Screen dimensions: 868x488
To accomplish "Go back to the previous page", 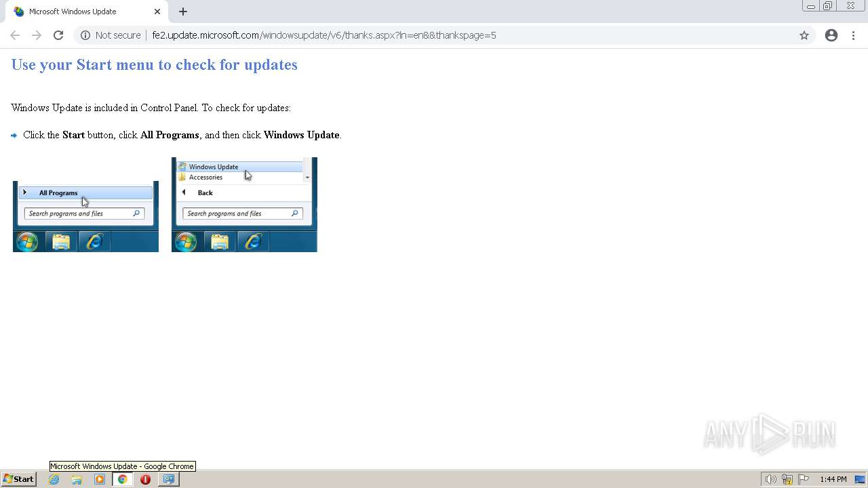I will [x=15, y=35].
